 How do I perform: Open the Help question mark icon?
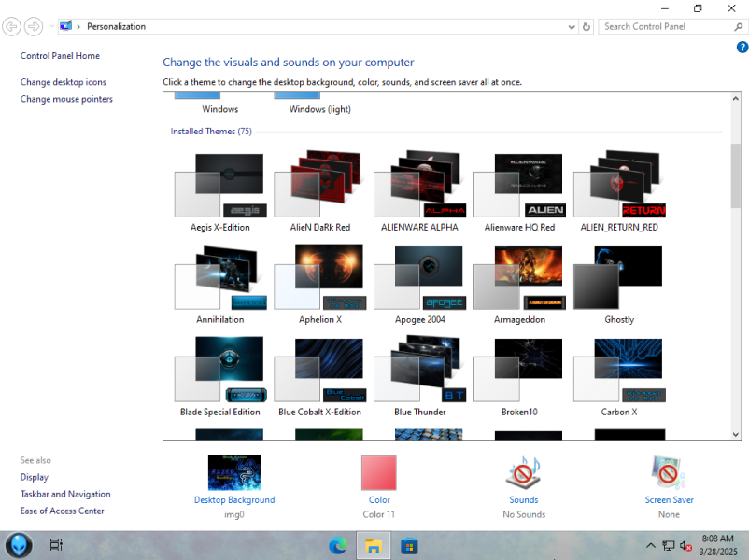[742, 47]
